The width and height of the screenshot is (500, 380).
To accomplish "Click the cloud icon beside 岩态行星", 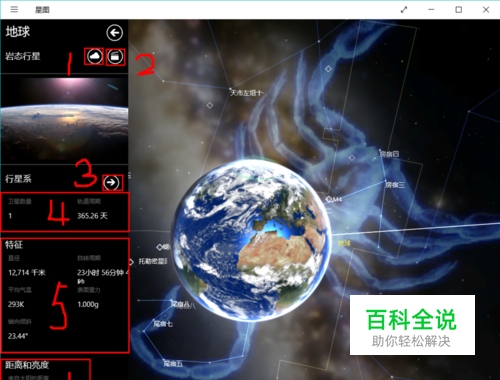I will pyautogui.click(x=95, y=56).
